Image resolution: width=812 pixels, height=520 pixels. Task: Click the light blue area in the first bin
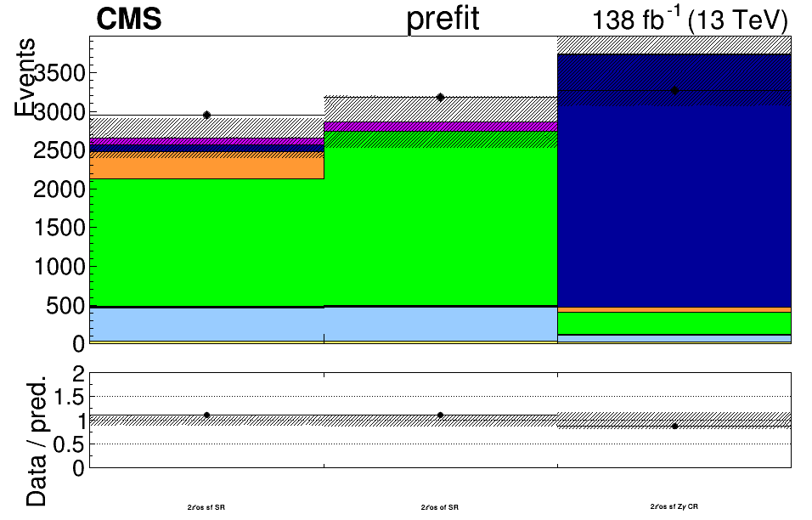click(206, 325)
